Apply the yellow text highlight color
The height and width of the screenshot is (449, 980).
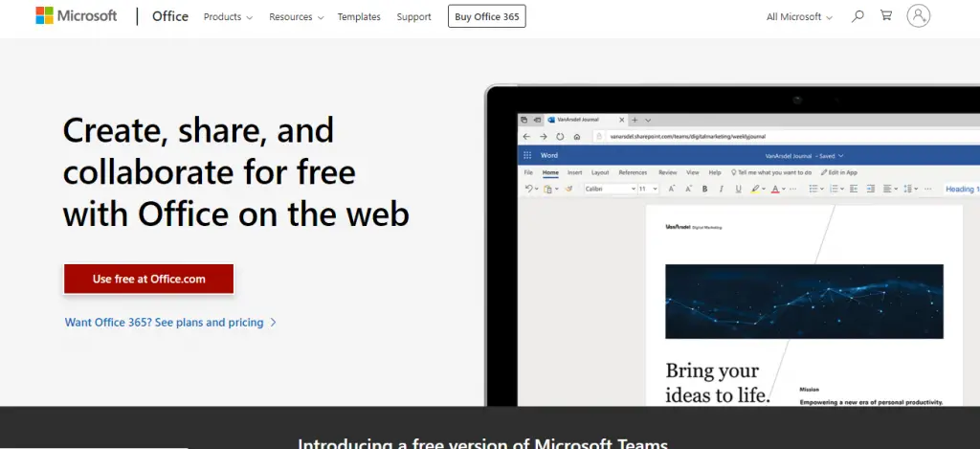tap(755, 189)
